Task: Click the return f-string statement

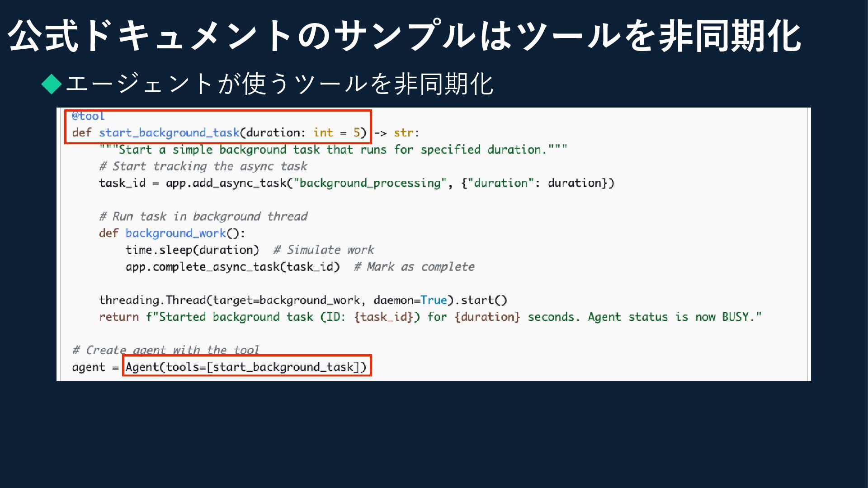Action: click(x=429, y=317)
